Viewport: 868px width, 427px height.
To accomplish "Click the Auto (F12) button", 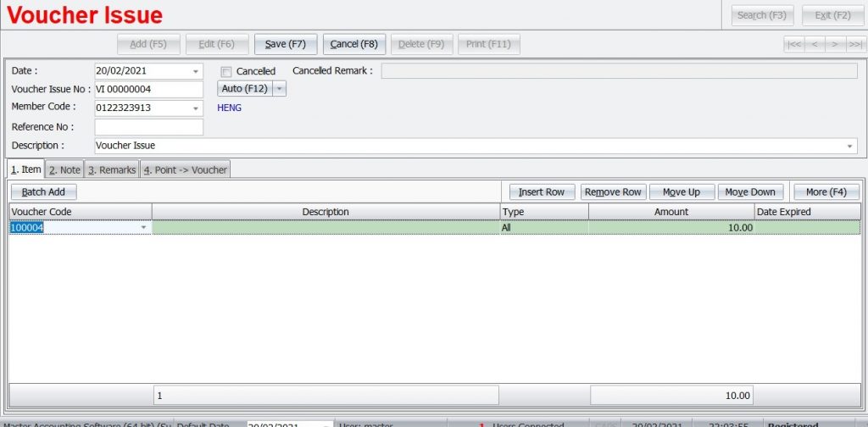I will (245, 89).
